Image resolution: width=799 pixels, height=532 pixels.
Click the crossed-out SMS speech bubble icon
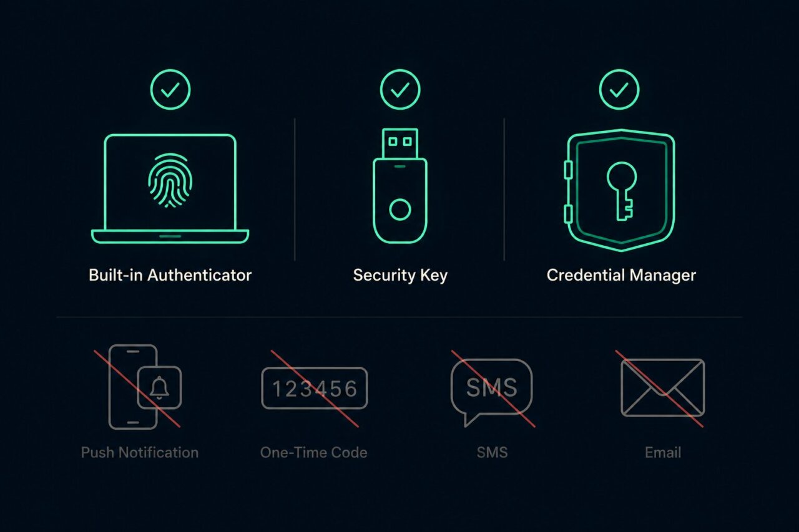point(492,390)
